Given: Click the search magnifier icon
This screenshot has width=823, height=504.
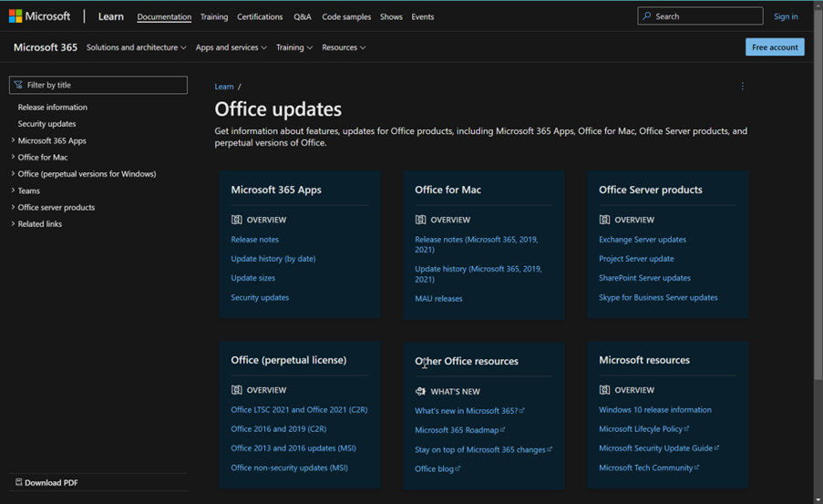Looking at the screenshot, I should click(647, 16).
